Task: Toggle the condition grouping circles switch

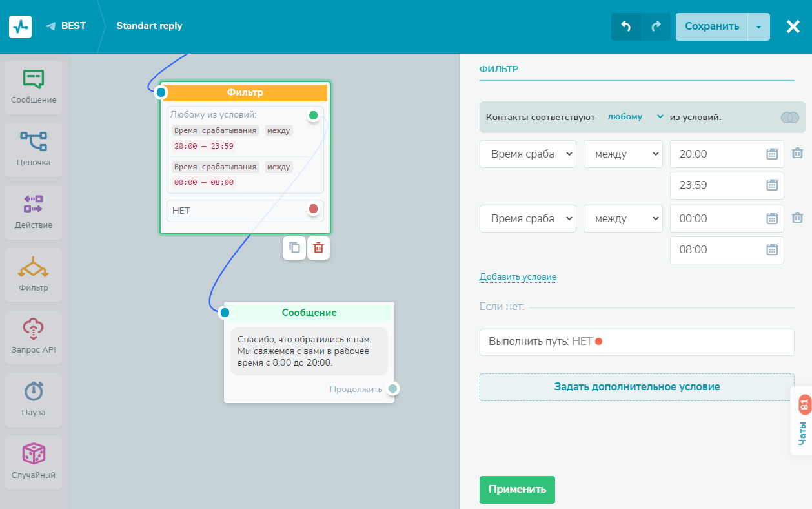Action: (789, 118)
